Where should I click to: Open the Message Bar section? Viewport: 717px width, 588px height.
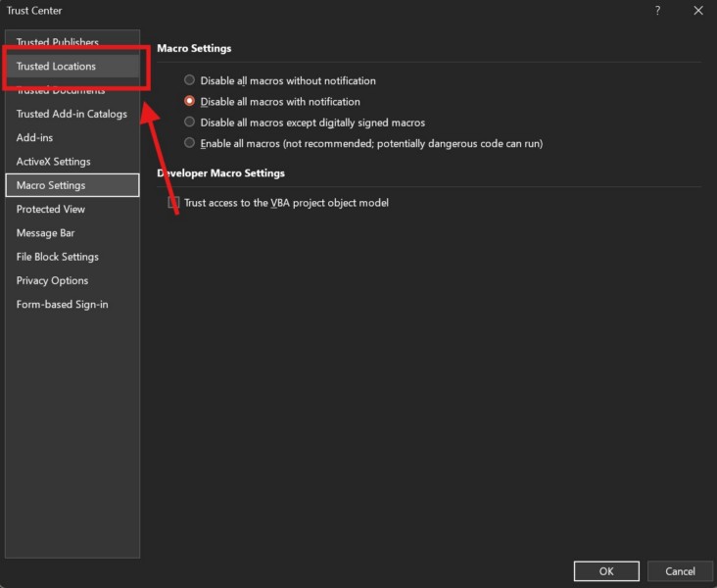(45, 233)
